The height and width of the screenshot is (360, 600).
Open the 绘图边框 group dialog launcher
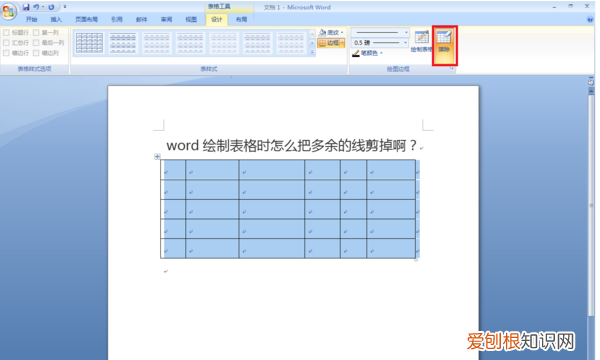[x=452, y=69]
